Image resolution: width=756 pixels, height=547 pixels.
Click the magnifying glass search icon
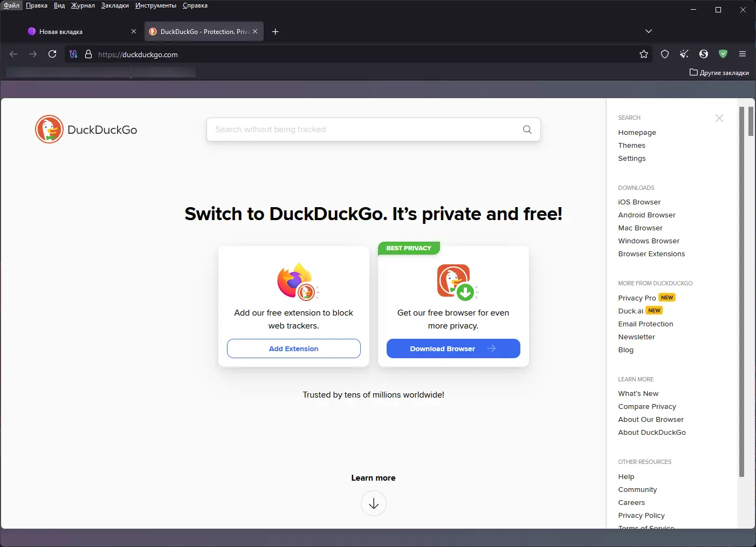(x=527, y=129)
